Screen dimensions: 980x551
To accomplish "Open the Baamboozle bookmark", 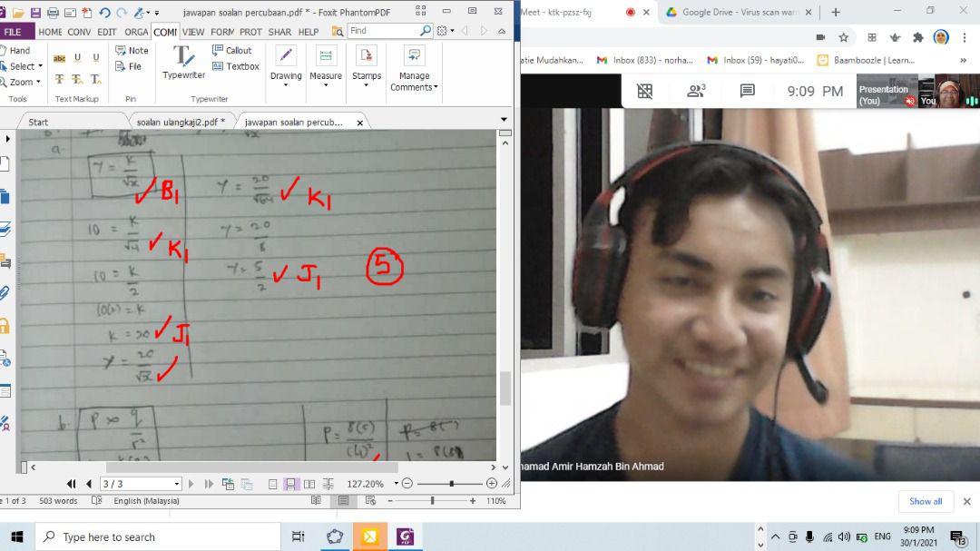I will point(867,60).
